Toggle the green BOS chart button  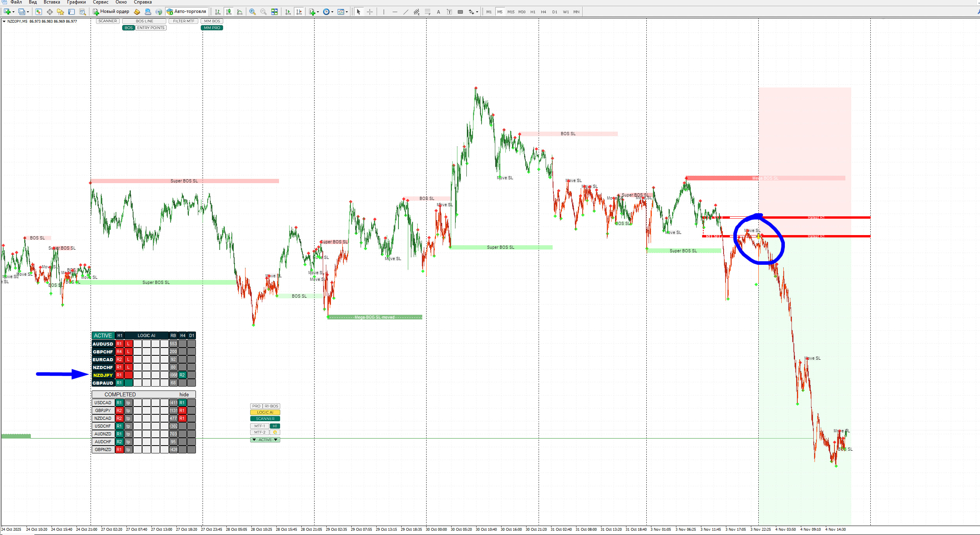click(x=128, y=28)
